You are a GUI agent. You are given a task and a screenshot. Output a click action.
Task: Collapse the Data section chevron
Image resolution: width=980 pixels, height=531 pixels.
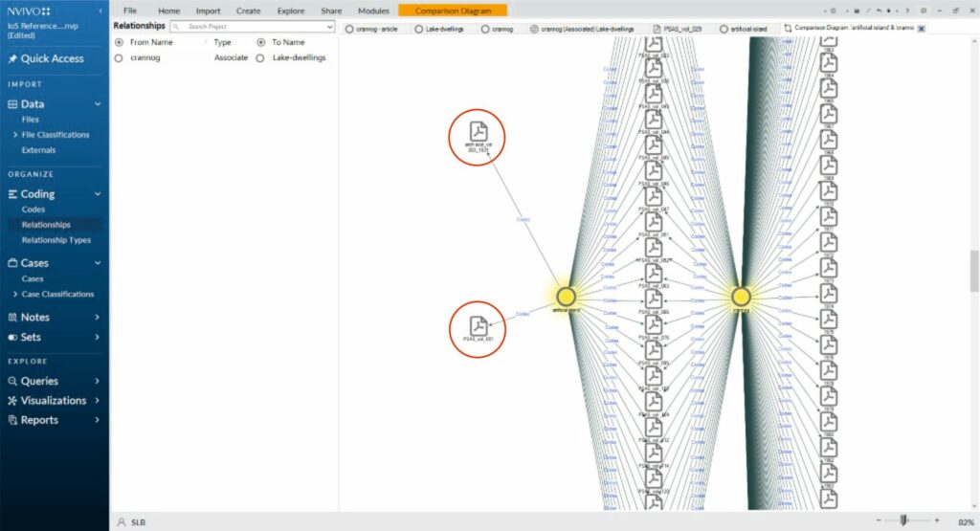[98, 104]
